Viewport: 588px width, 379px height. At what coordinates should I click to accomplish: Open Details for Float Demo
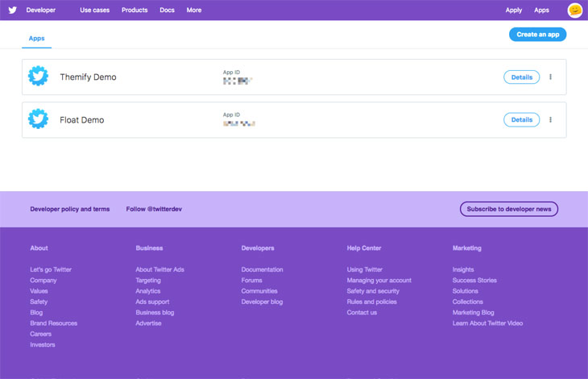[x=522, y=119]
